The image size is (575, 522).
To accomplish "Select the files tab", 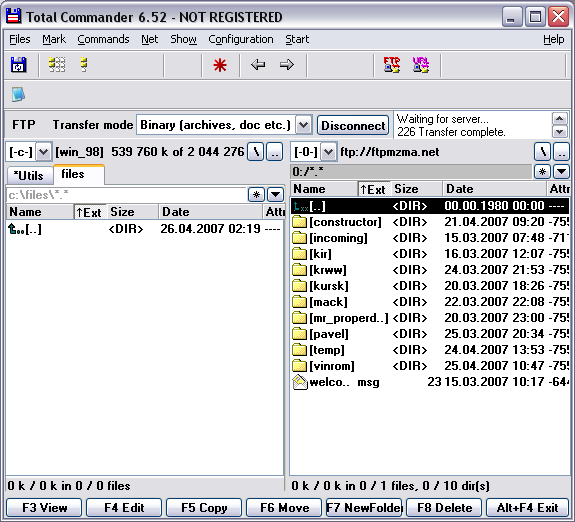I will click(x=79, y=174).
